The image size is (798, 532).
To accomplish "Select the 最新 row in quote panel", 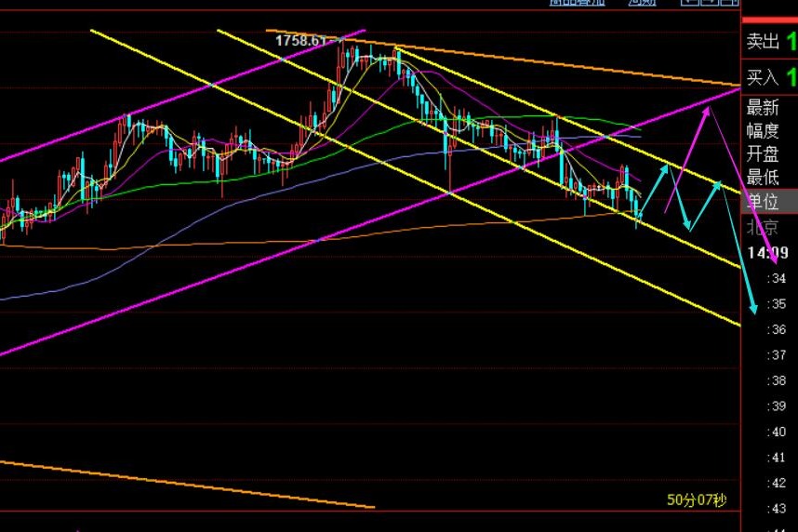I will (763, 107).
